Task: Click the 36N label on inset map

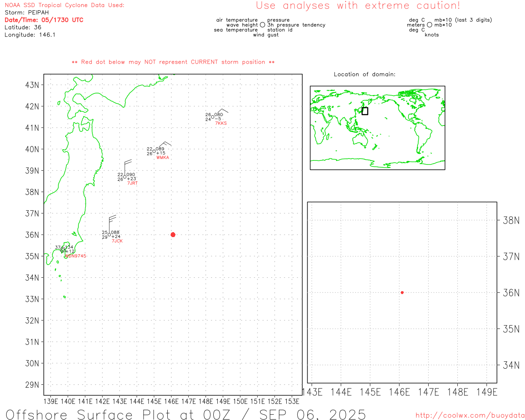Action: tap(511, 292)
